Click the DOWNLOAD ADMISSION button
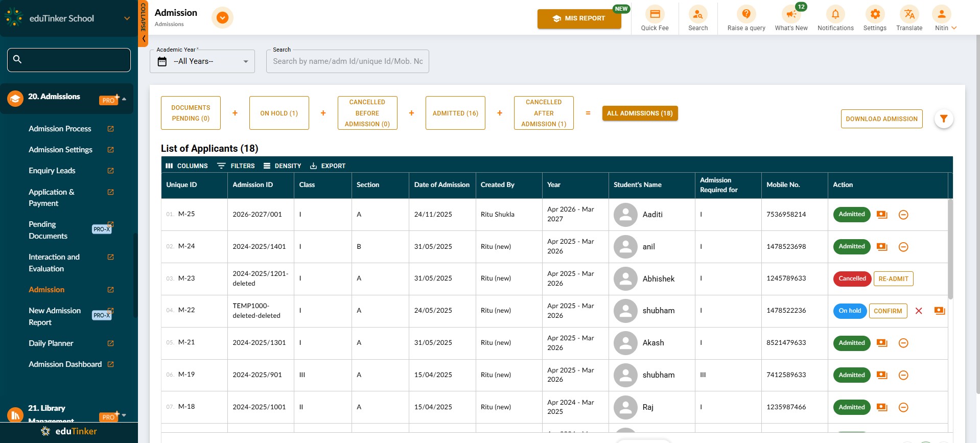This screenshot has width=980, height=443. 881,119
